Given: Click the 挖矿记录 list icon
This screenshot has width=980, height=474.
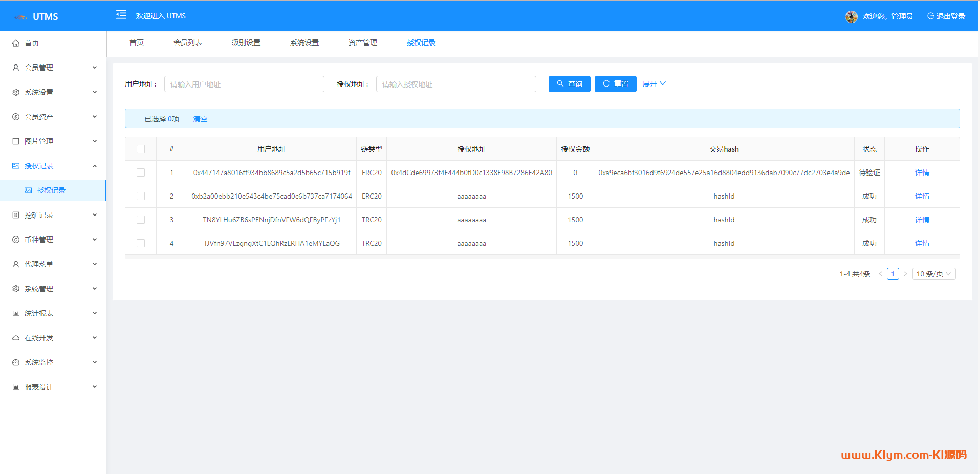Looking at the screenshot, I should tap(16, 215).
